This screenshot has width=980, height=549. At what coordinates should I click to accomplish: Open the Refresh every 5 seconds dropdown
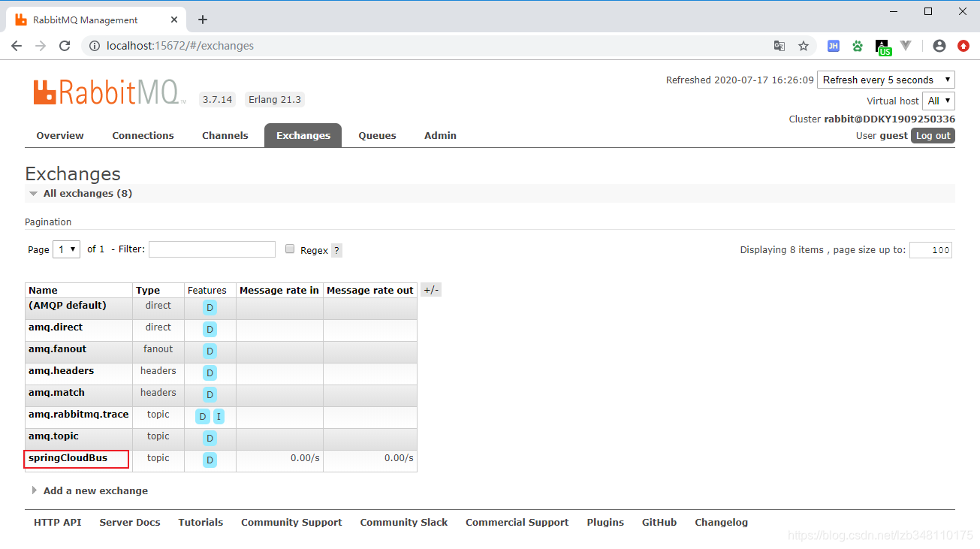click(886, 80)
